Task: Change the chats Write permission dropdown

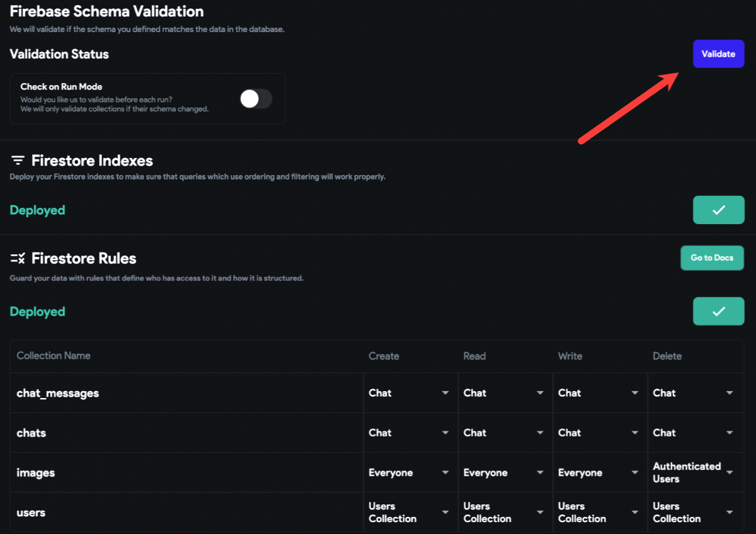Action: [600, 433]
